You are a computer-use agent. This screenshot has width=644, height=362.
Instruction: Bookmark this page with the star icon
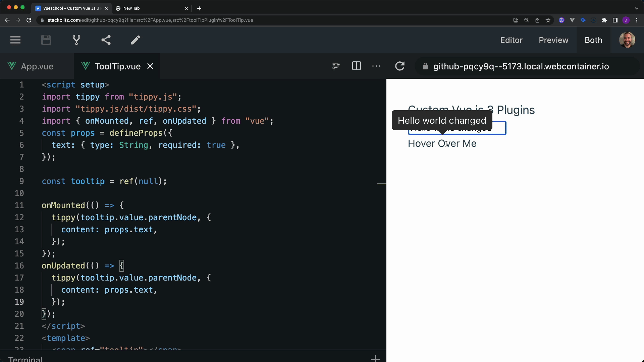pos(548,20)
